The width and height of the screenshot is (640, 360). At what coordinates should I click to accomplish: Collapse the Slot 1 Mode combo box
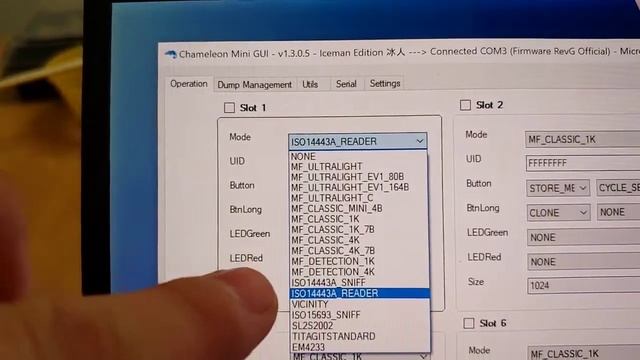click(x=358, y=141)
